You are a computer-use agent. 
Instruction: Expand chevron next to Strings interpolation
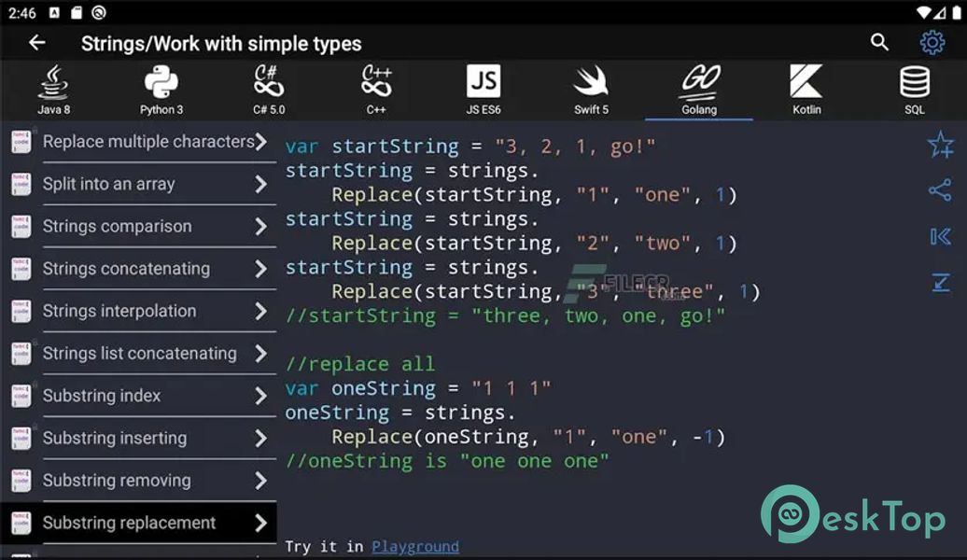260,311
